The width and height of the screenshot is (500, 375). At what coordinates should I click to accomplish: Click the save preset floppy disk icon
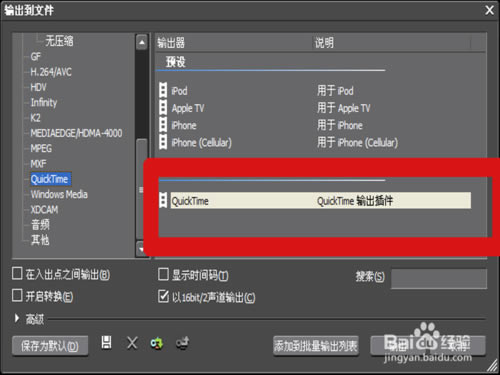(x=106, y=343)
